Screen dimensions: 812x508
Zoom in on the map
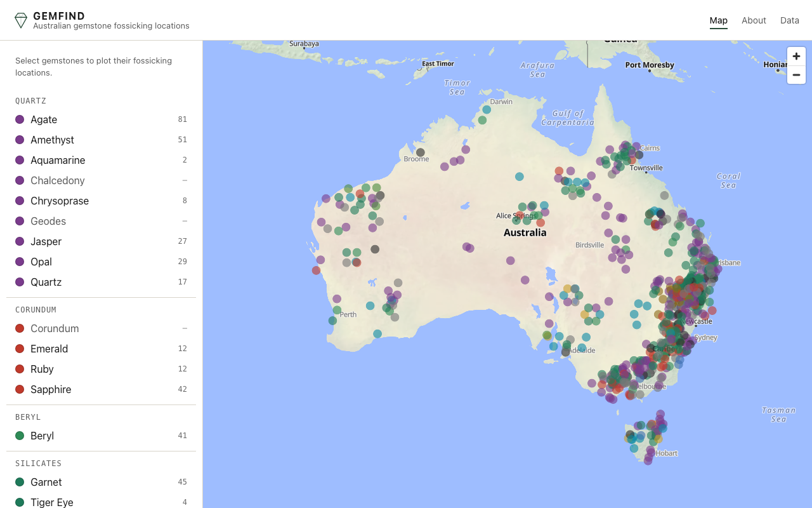[x=796, y=56]
